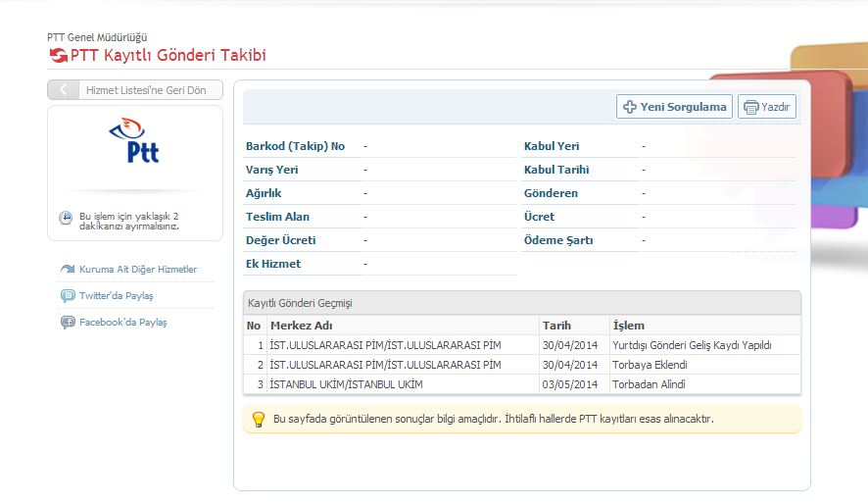The width and height of the screenshot is (868, 504).
Task: Click the Gönderen label
Action: pyautogui.click(x=551, y=193)
